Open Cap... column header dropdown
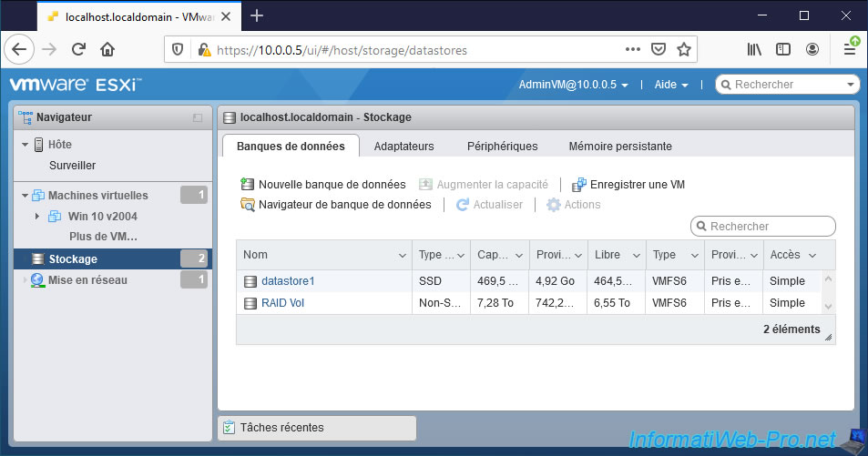Viewport: 868px width, 456px height. click(518, 255)
